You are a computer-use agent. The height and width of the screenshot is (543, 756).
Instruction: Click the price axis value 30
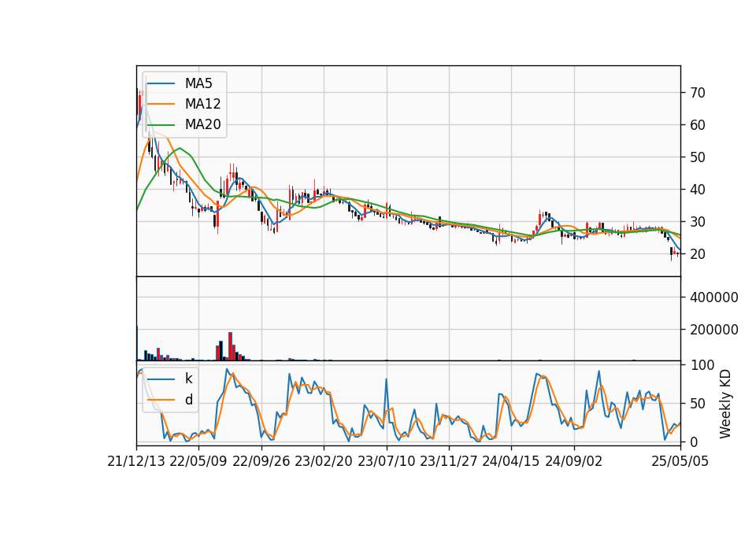697,222
